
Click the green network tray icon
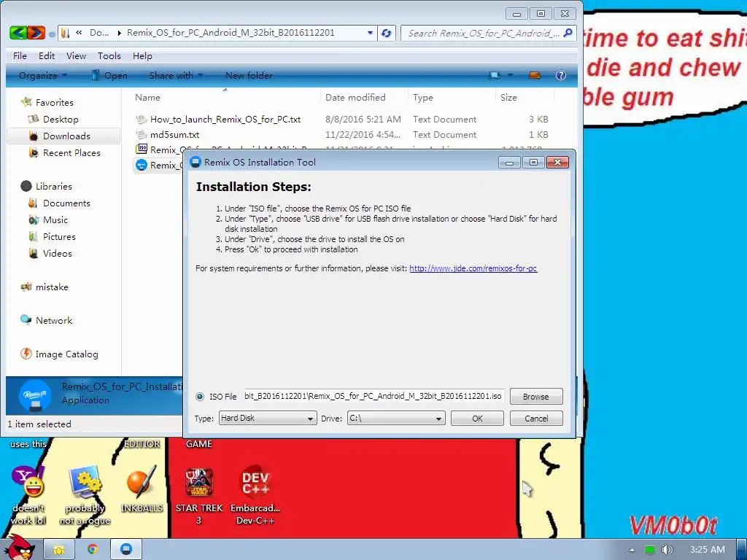(649, 550)
